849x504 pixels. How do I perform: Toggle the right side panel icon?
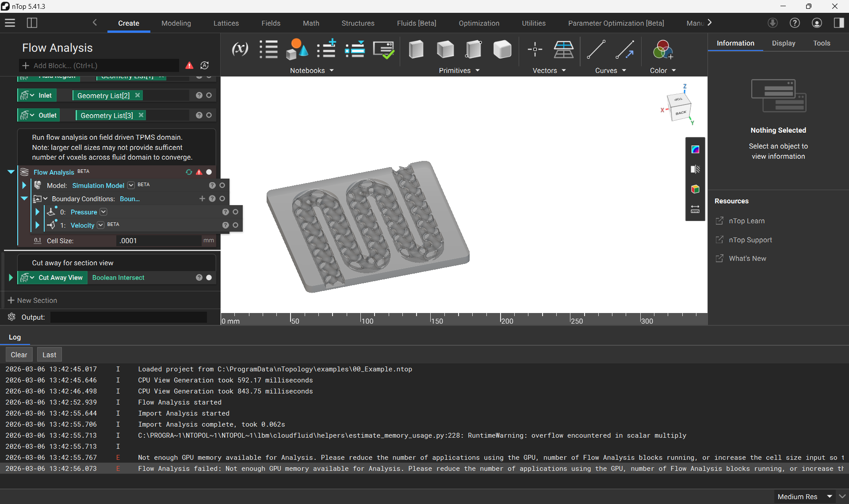tap(839, 23)
